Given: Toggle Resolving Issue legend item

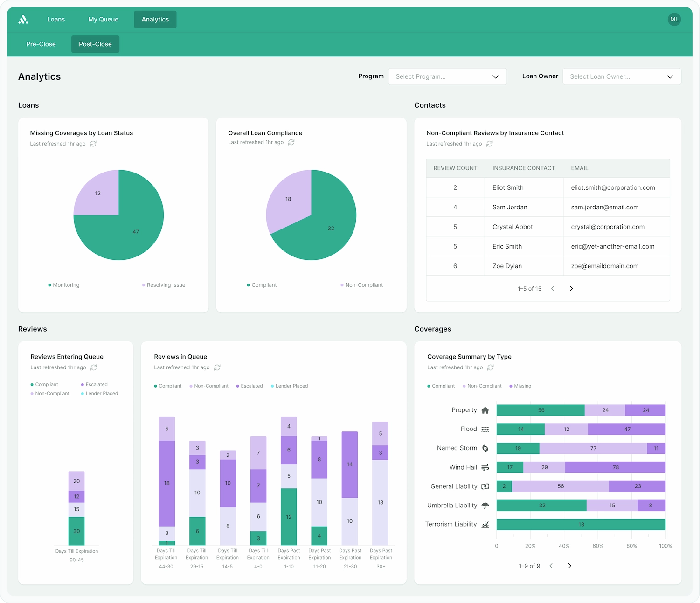Looking at the screenshot, I should pos(164,285).
